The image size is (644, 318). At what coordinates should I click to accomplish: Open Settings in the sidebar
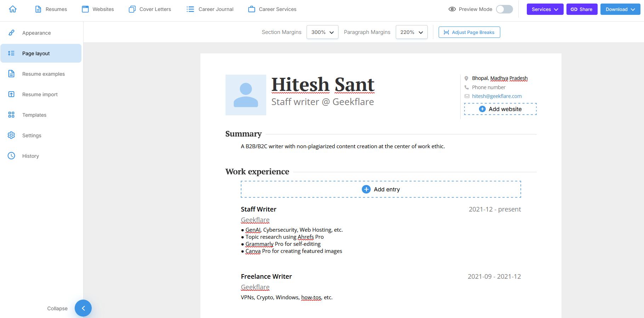tap(41, 135)
